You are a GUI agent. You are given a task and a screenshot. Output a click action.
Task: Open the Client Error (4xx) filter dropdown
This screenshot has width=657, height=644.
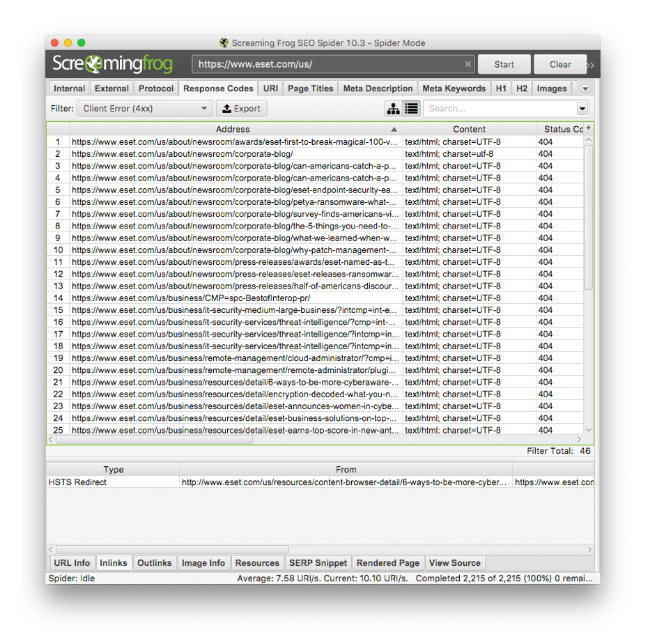coord(145,109)
